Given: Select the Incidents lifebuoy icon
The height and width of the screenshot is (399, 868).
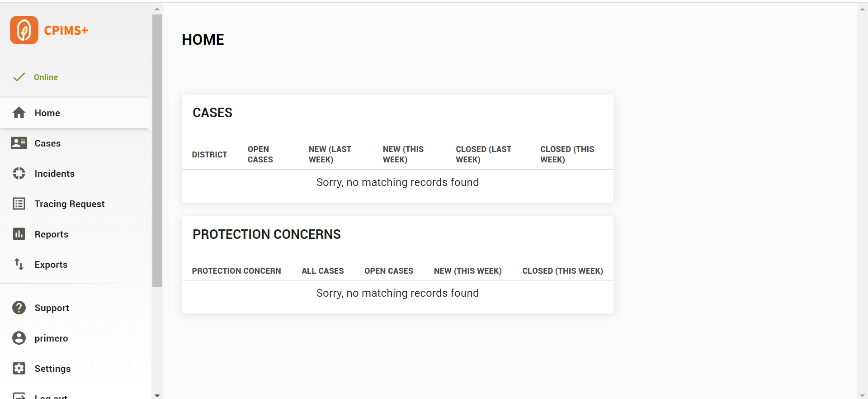Looking at the screenshot, I should pos(19,173).
